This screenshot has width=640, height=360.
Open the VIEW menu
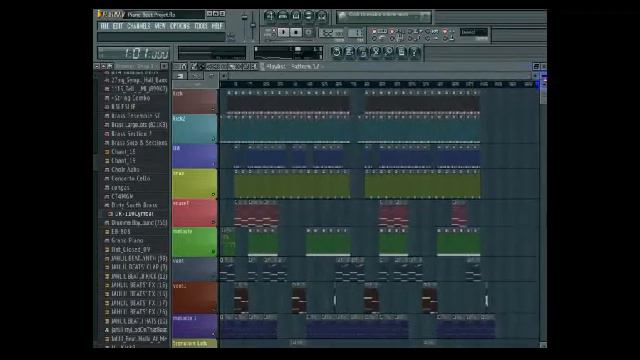click(160, 26)
